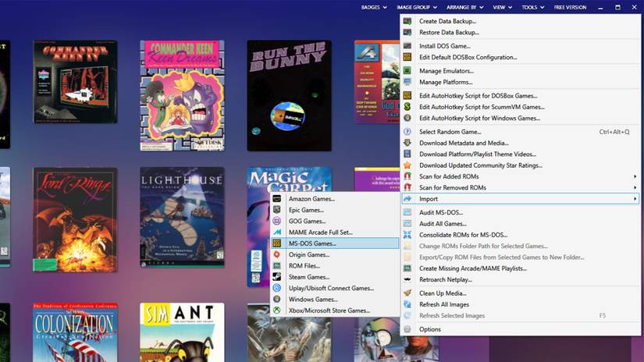Open the Arrange By dropdown

pos(465,7)
